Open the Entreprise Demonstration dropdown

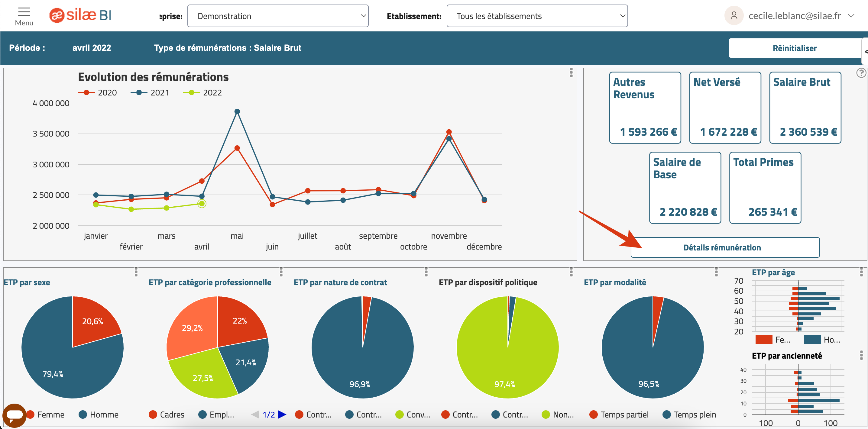(278, 16)
